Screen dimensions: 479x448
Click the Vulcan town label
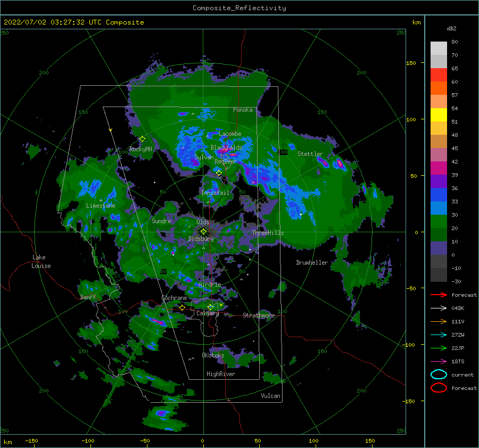coord(271,396)
